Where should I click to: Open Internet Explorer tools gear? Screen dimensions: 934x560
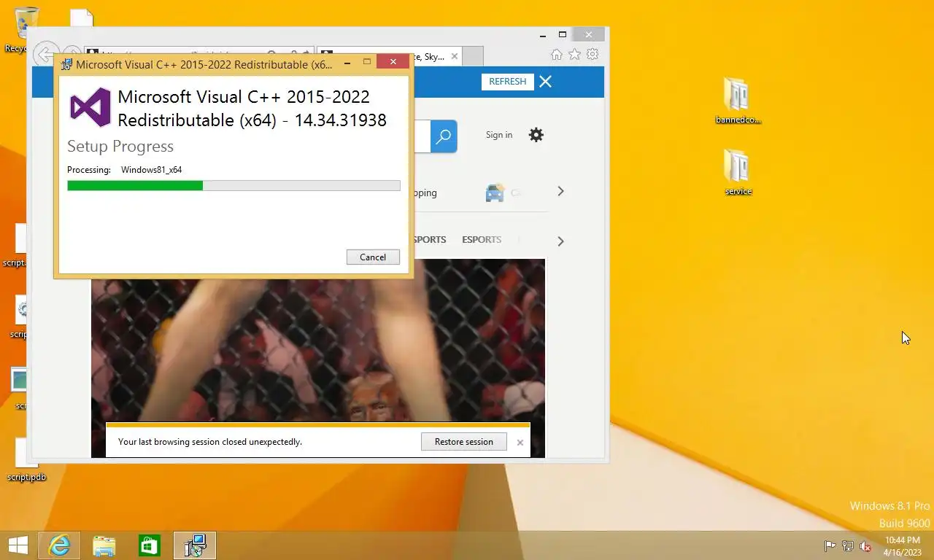tap(593, 55)
